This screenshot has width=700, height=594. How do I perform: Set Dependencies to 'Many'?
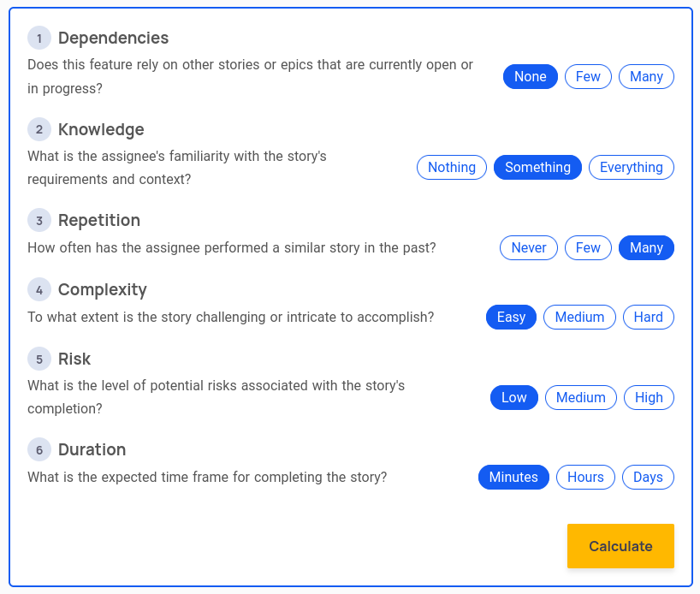pyautogui.click(x=646, y=77)
